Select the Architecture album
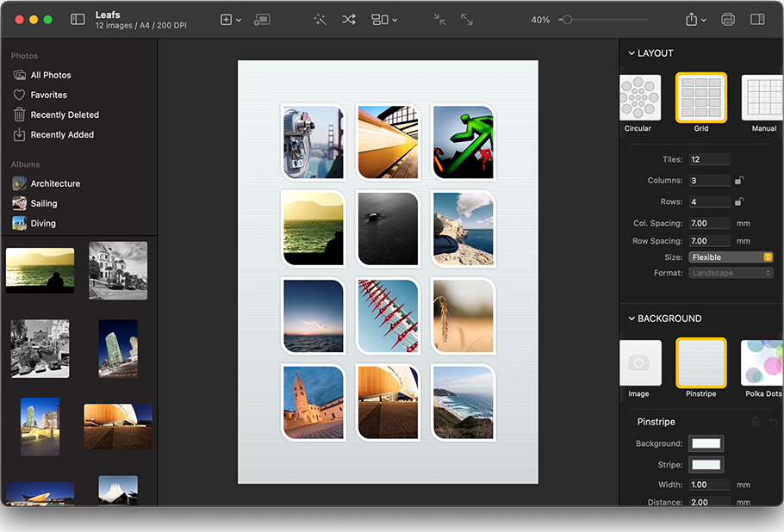Viewport: 784px width, 532px height. point(55,183)
